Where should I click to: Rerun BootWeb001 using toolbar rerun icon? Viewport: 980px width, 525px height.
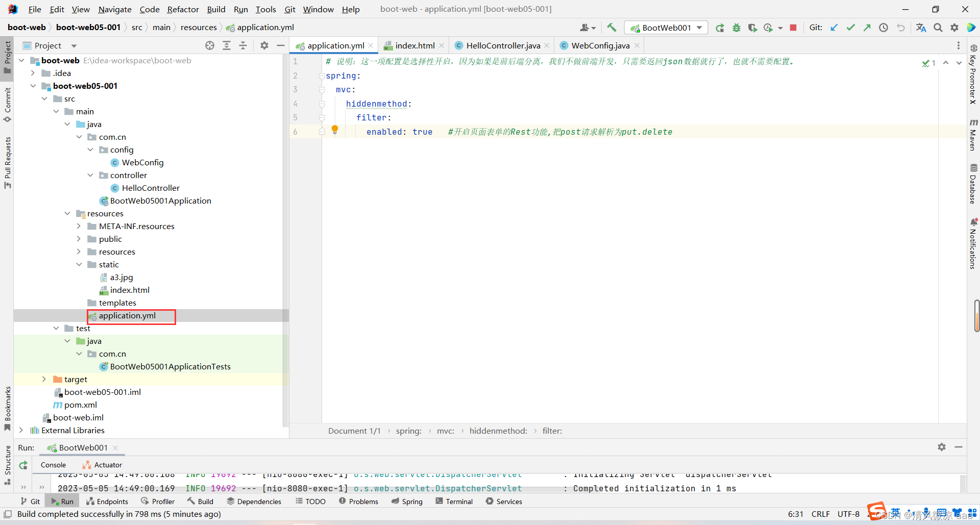point(720,28)
